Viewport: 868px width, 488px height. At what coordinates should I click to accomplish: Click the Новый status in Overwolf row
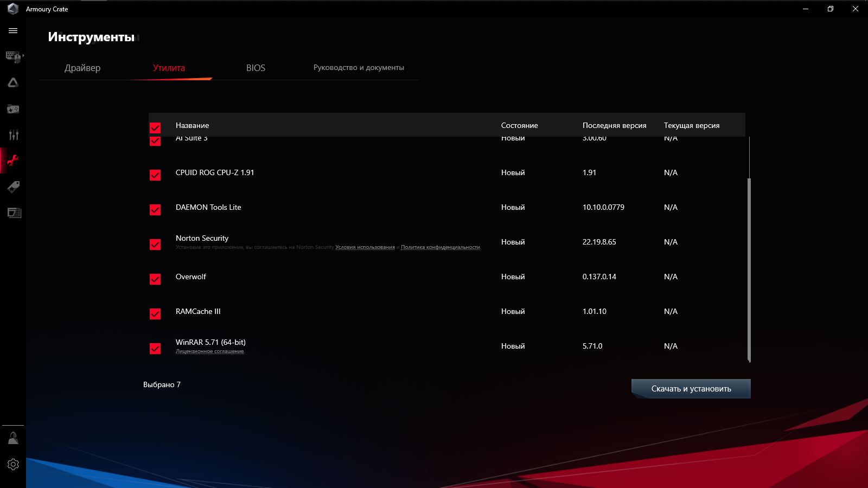pos(513,277)
